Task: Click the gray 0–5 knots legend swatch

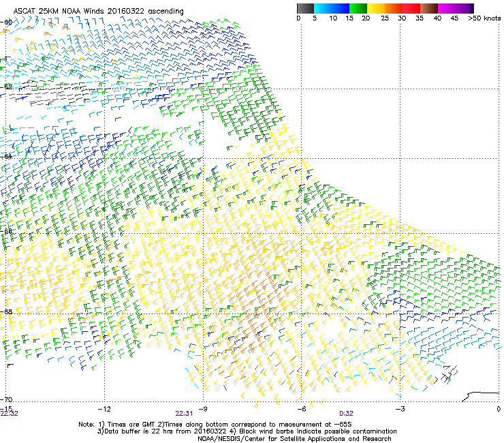Action: (305, 8)
